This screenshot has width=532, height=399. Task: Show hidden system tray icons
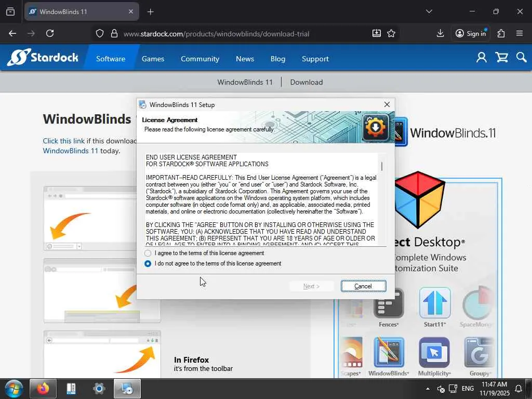tap(428, 389)
